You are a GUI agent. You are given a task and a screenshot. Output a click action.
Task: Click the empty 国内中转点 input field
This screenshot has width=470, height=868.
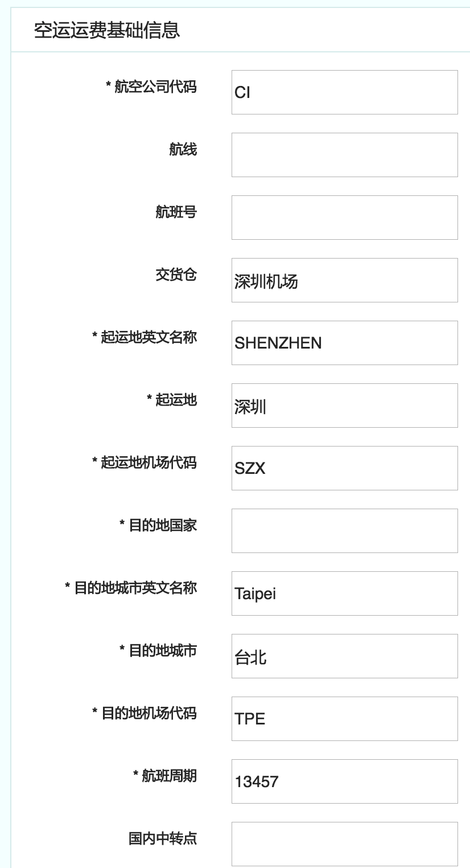pyautogui.click(x=344, y=844)
